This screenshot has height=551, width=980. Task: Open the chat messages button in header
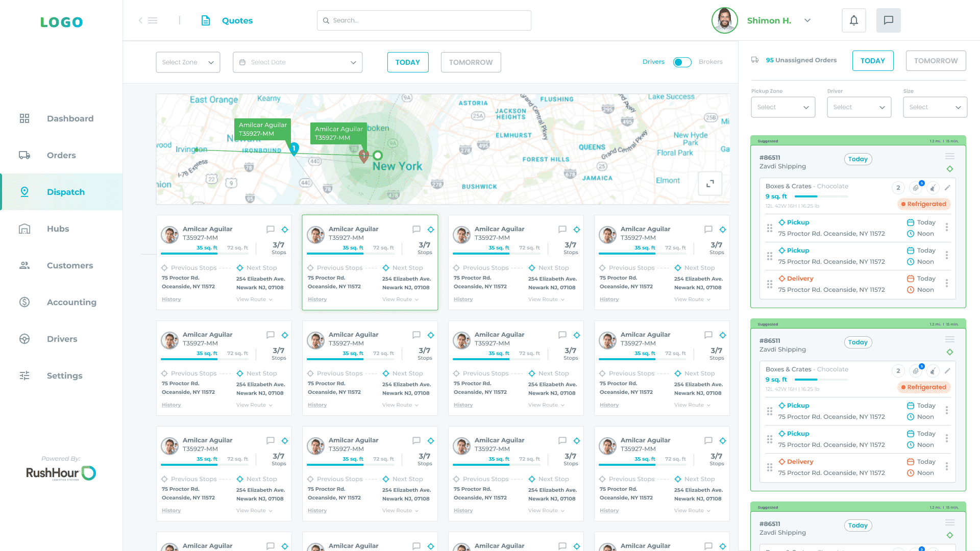click(x=888, y=20)
